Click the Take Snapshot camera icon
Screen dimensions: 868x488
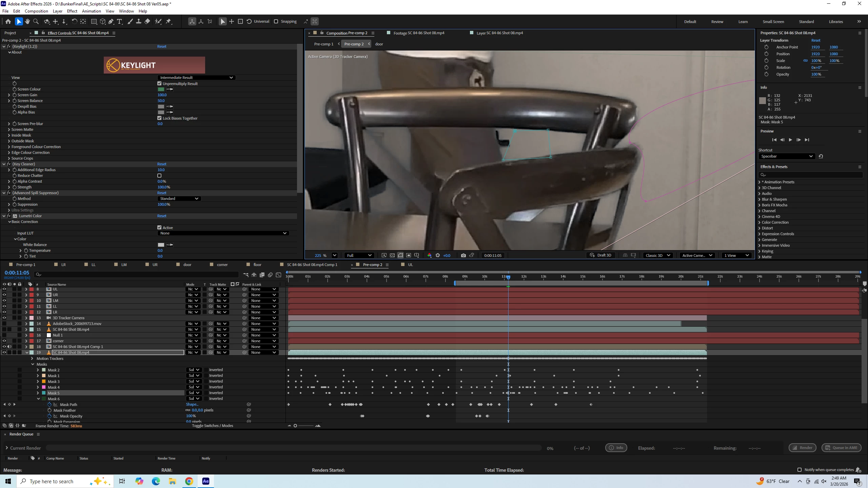pyautogui.click(x=463, y=255)
